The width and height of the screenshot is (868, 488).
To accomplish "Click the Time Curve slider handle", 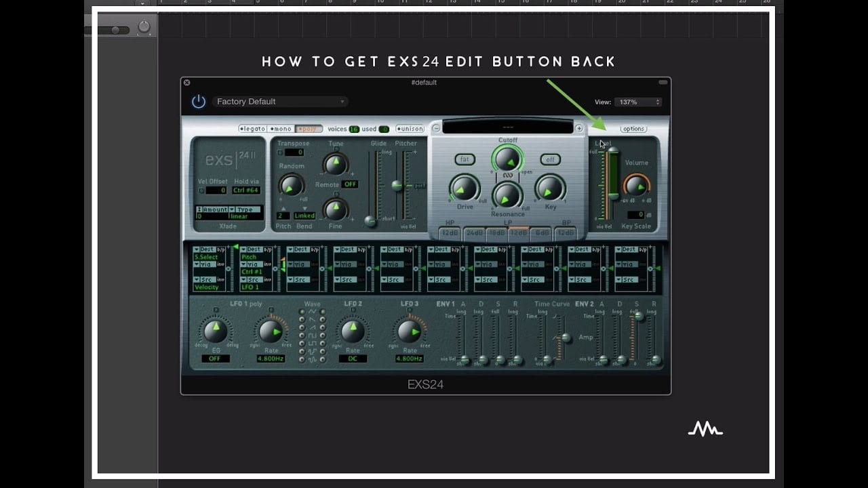I will coord(564,337).
